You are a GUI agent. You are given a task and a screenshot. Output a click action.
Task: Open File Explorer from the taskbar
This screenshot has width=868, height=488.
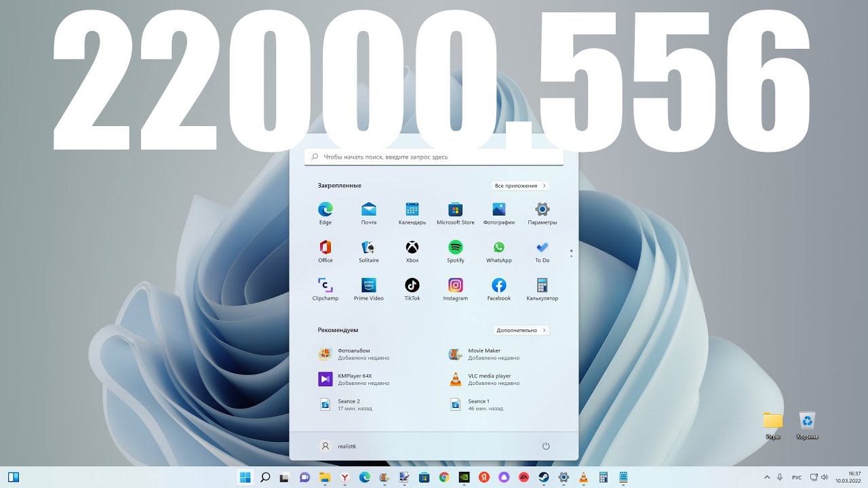point(325,477)
